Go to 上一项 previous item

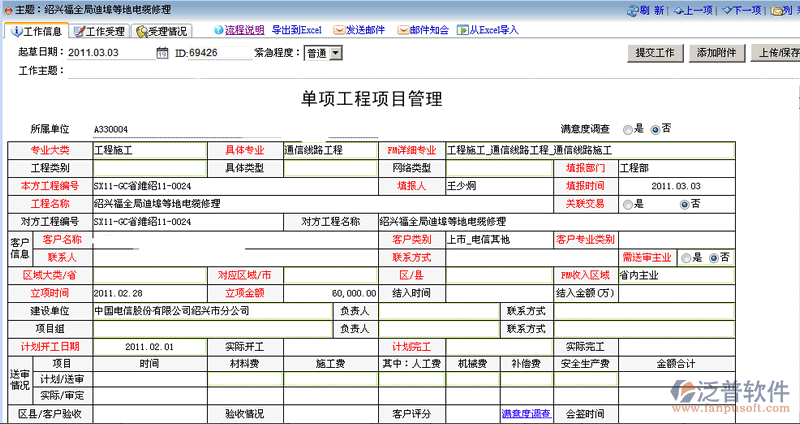click(691, 10)
